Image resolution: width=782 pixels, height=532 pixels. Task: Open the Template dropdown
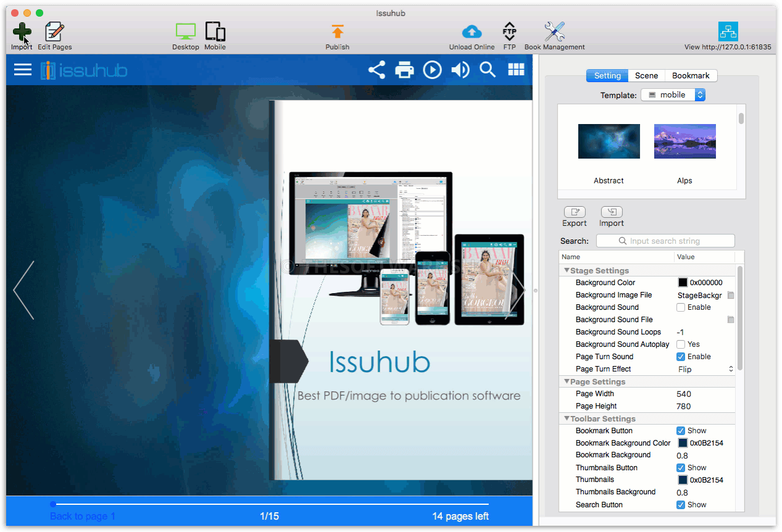(x=673, y=94)
